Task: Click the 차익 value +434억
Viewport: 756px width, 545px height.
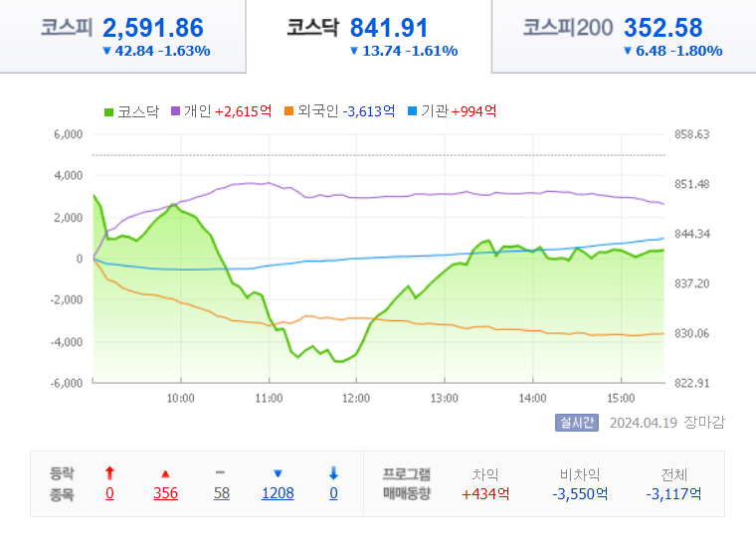Action: click(x=485, y=494)
